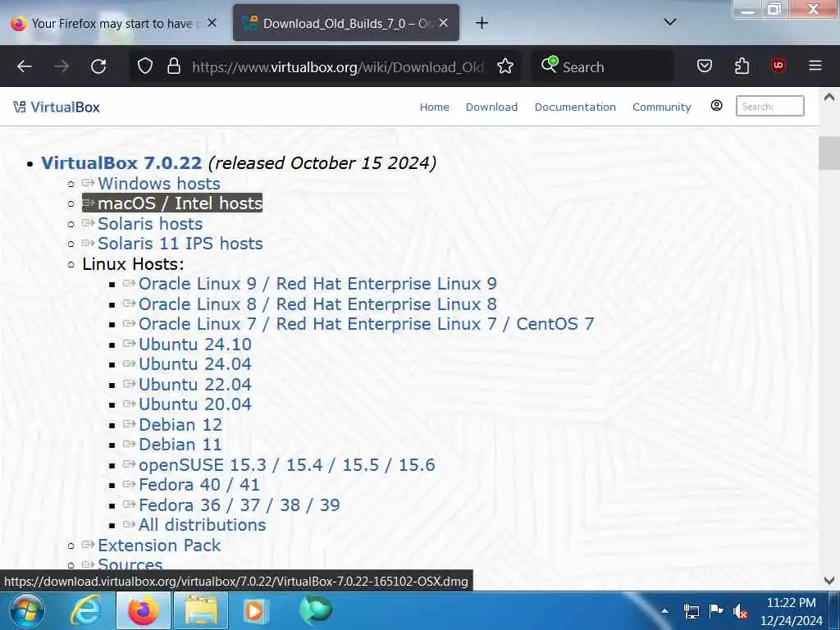Open Oracle Linux 8 / Red Hat Enterprise Linux 8 link
Screen dimensions: 840x630
pyautogui.click(x=317, y=304)
